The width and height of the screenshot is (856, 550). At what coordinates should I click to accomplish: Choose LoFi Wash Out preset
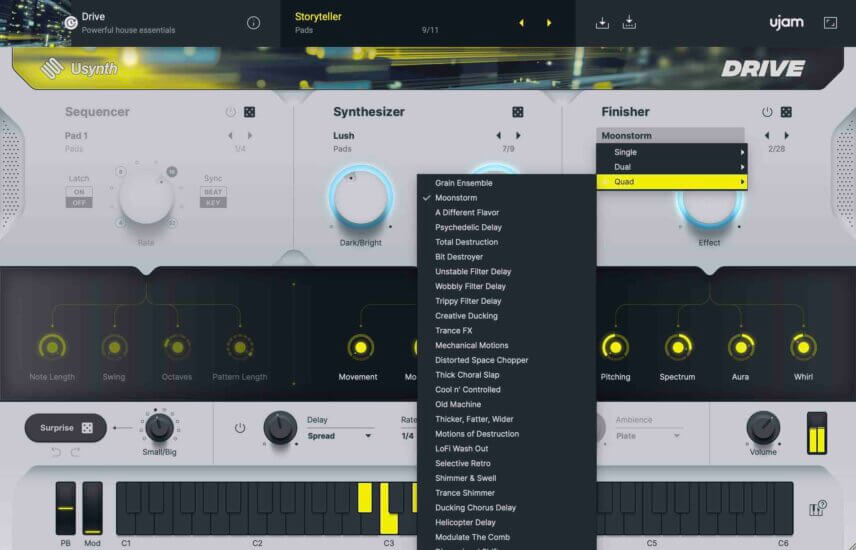click(507, 448)
